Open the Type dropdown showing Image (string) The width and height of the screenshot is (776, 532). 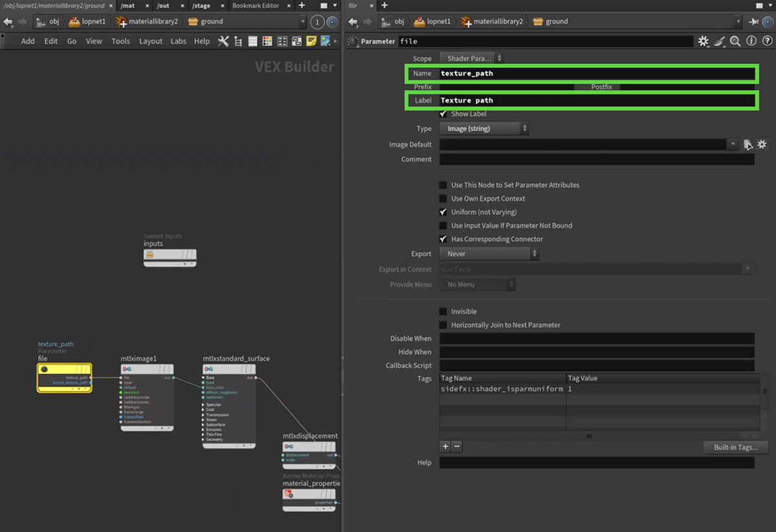(x=484, y=129)
